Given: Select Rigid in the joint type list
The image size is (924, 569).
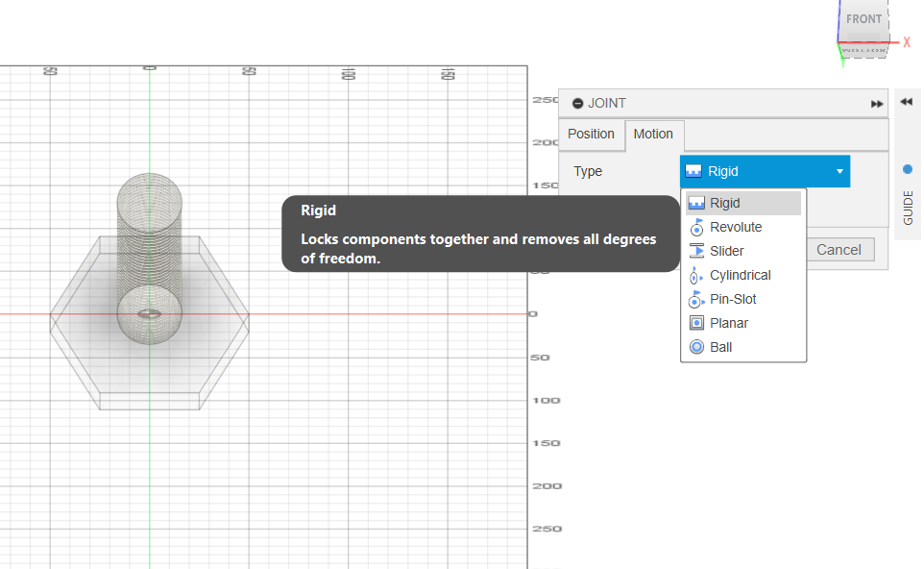Looking at the screenshot, I should click(743, 204).
